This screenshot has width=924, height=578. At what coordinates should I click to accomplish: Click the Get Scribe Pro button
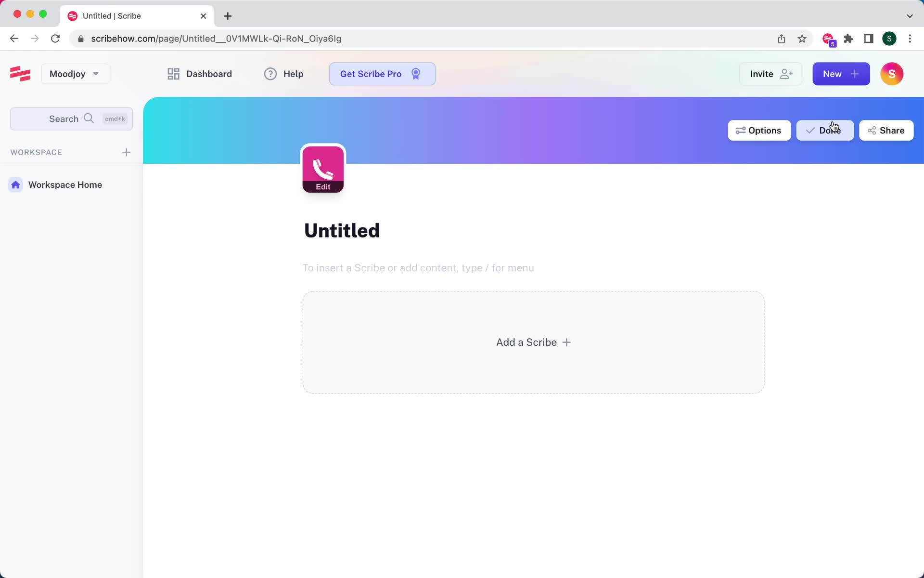click(x=382, y=74)
